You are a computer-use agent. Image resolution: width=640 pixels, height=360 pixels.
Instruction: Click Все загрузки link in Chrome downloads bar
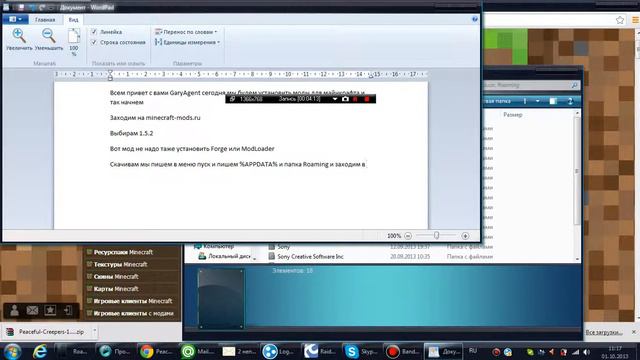click(x=604, y=332)
